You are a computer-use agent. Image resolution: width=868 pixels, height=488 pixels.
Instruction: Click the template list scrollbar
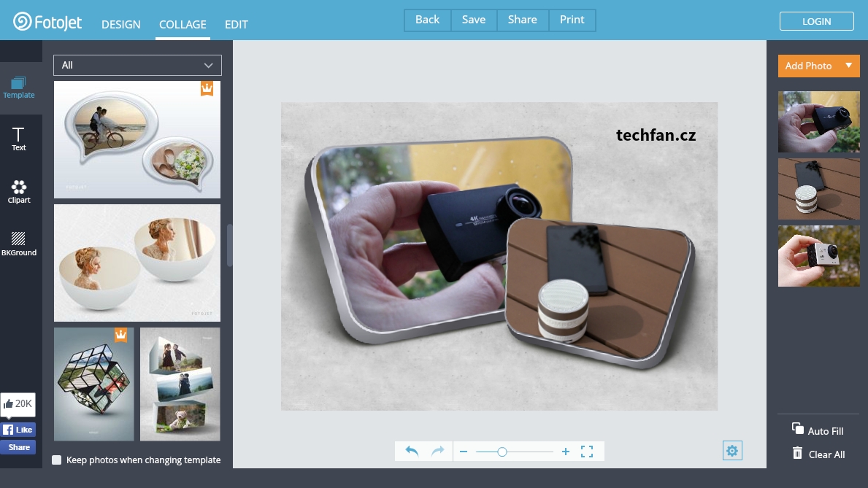tap(230, 245)
